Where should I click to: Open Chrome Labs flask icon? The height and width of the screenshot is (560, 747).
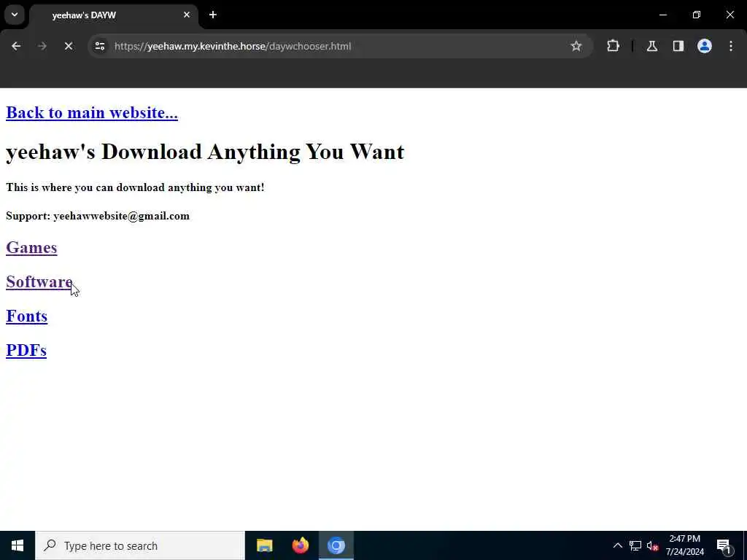click(652, 46)
